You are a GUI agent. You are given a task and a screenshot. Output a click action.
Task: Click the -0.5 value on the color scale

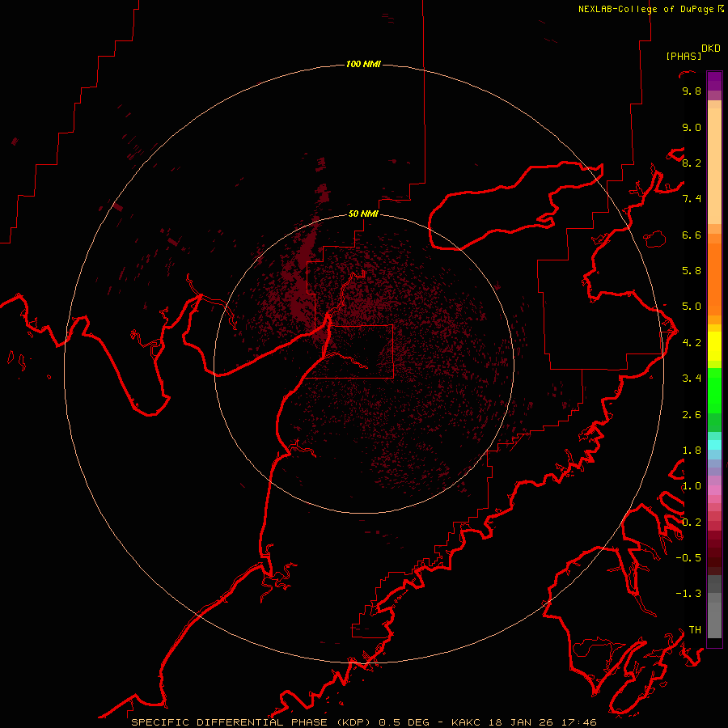(x=688, y=558)
